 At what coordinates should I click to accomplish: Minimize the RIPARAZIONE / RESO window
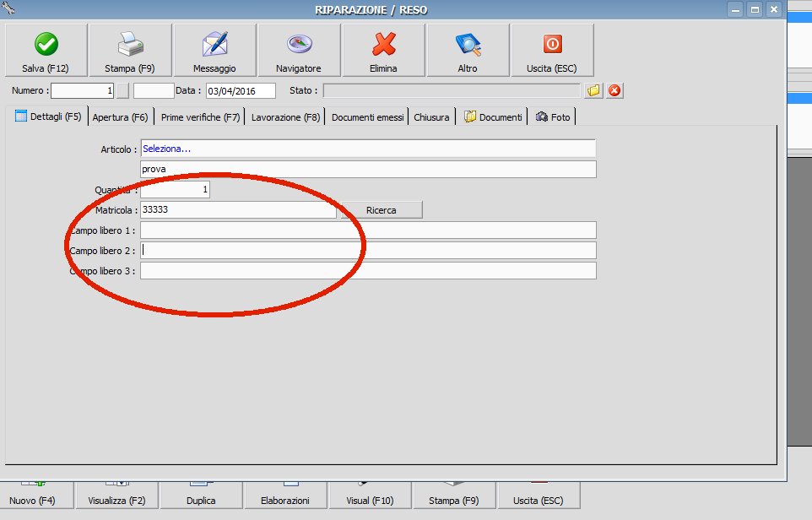point(735,9)
